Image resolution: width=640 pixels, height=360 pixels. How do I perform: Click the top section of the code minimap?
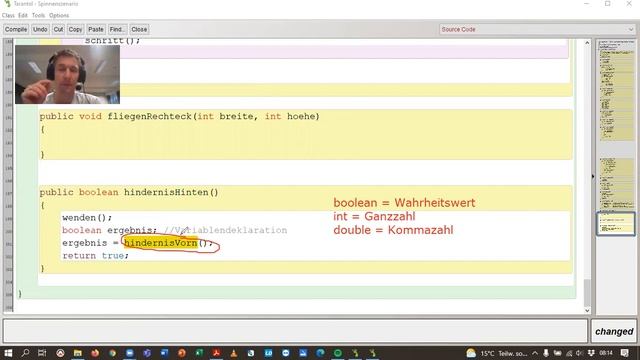(x=616, y=90)
